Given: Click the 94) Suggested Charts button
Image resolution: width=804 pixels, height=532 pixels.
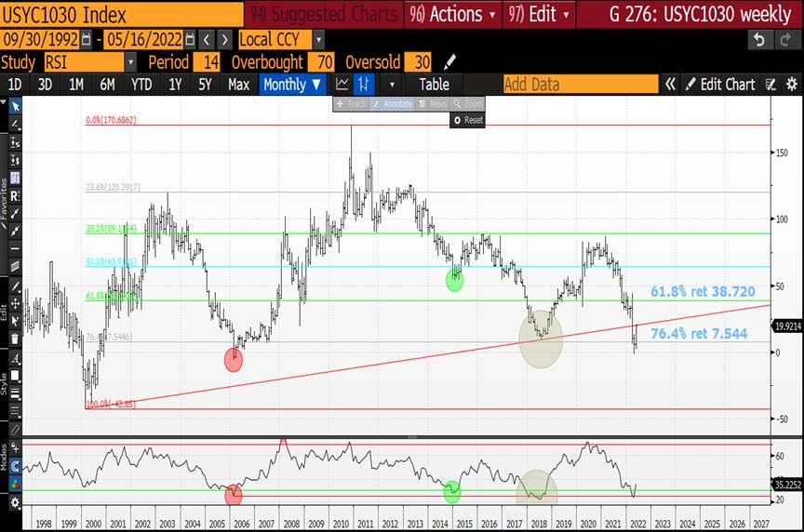Looking at the screenshot, I should (324, 14).
